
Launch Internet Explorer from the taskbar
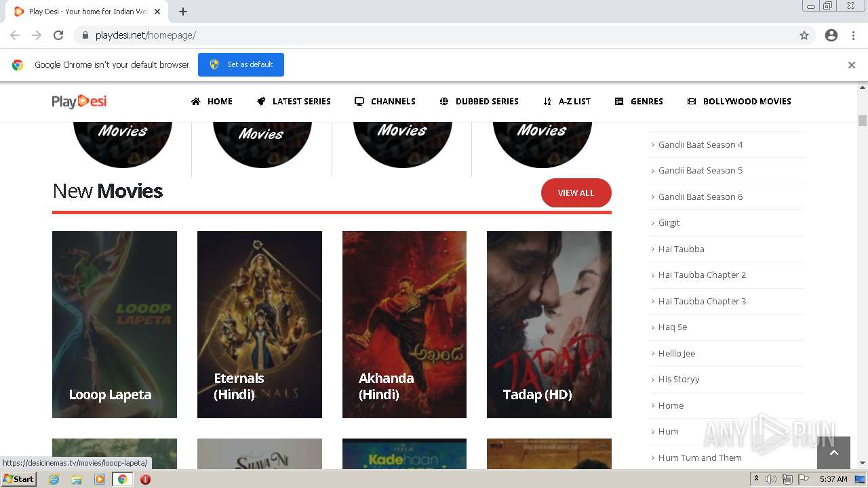pos(54,479)
